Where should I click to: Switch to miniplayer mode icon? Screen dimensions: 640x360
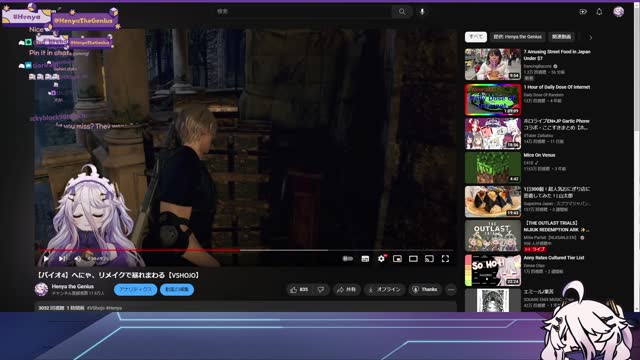pos(397,259)
